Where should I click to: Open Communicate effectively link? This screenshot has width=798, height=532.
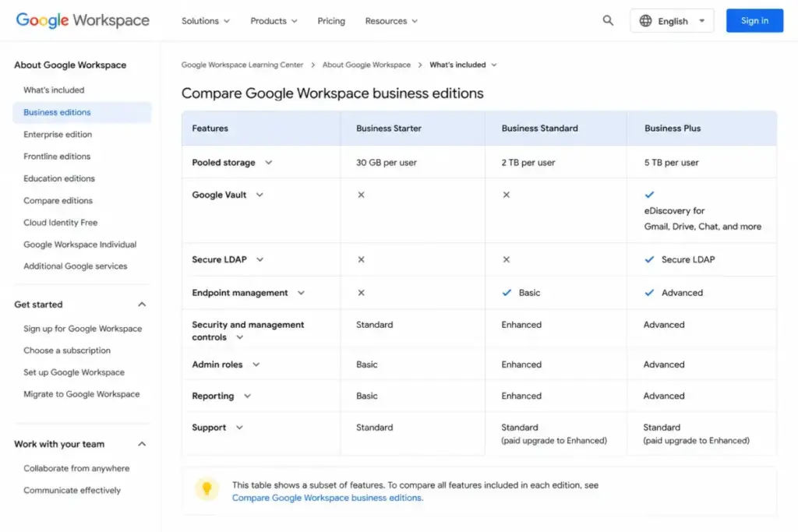point(72,490)
